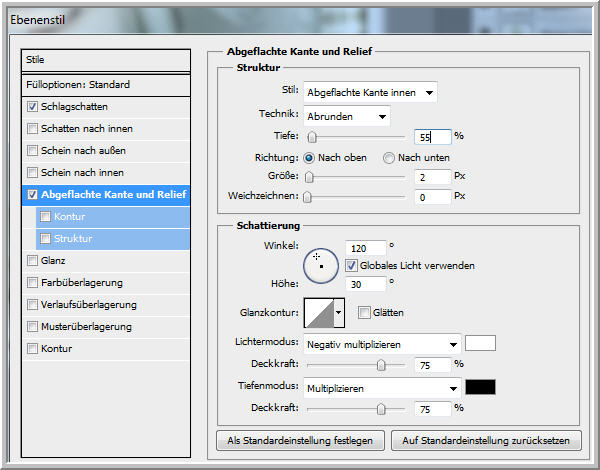The image size is (600, 470).
Task: Click Tiefenmodus Deckkraft value field
Action: (433, 409)
